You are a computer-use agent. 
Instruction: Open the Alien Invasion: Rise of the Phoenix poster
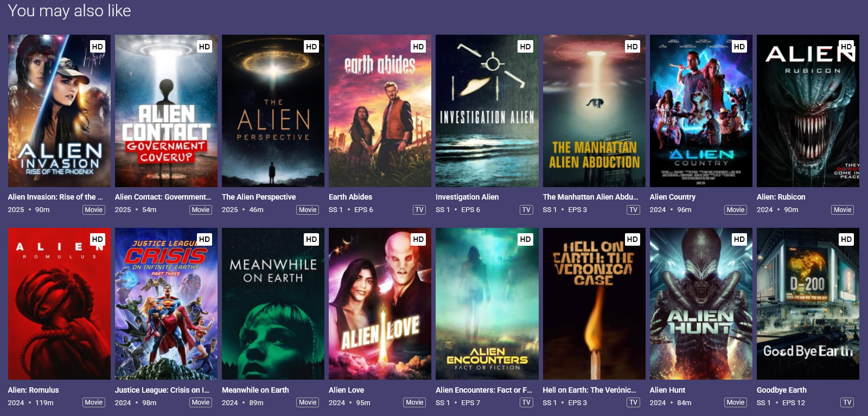coord(59,111)
